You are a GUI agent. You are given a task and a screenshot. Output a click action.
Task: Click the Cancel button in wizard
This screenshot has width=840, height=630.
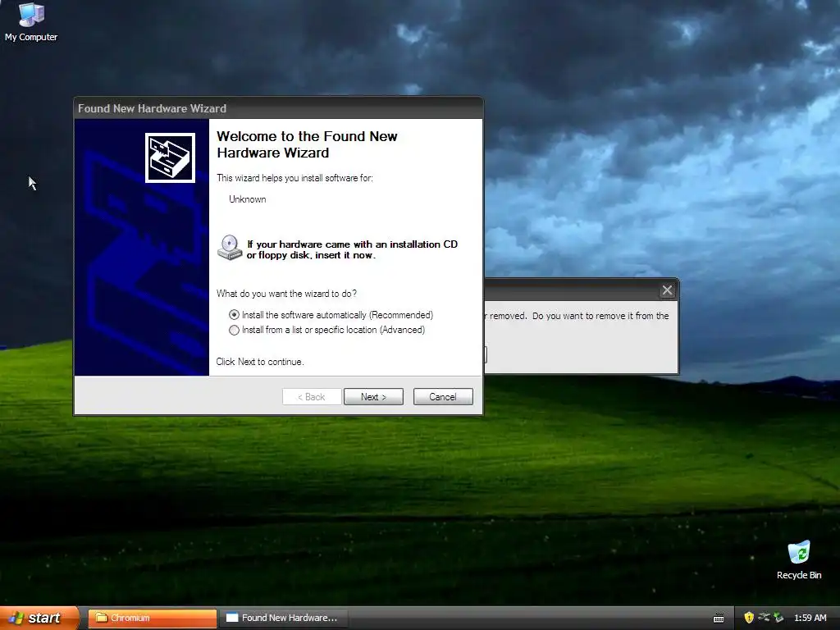(x=443, y=397)
